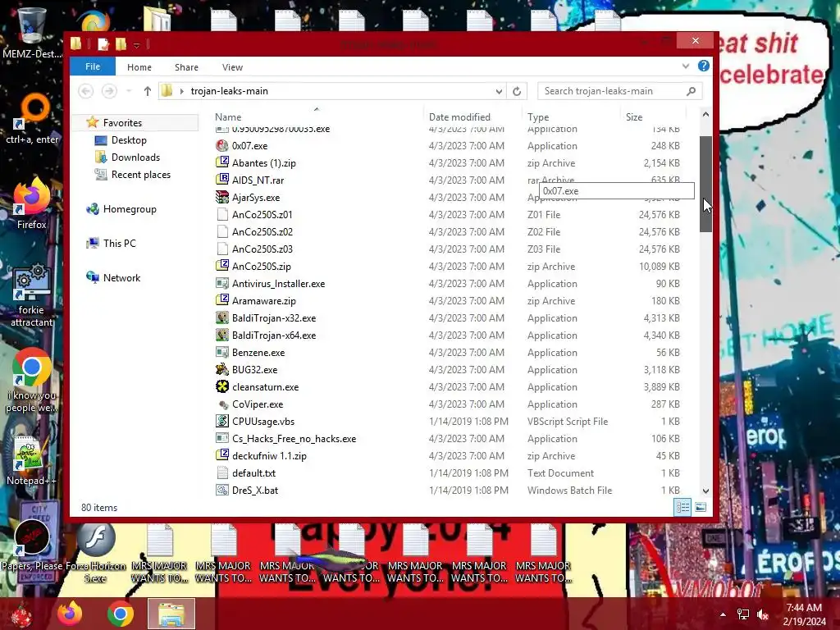Click the New folder quick access icon
Screen dimensions: 840x630
click(x=121, y=44)
